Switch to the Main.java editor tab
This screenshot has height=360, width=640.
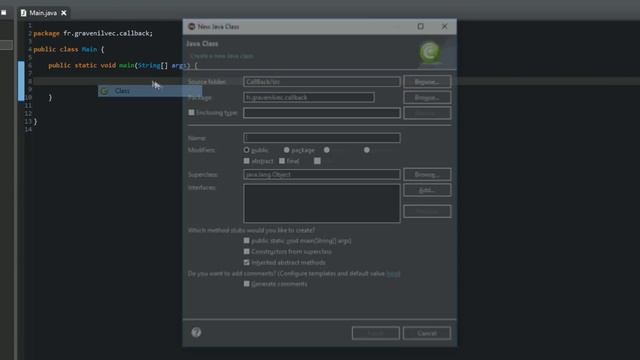coord(43,13)
